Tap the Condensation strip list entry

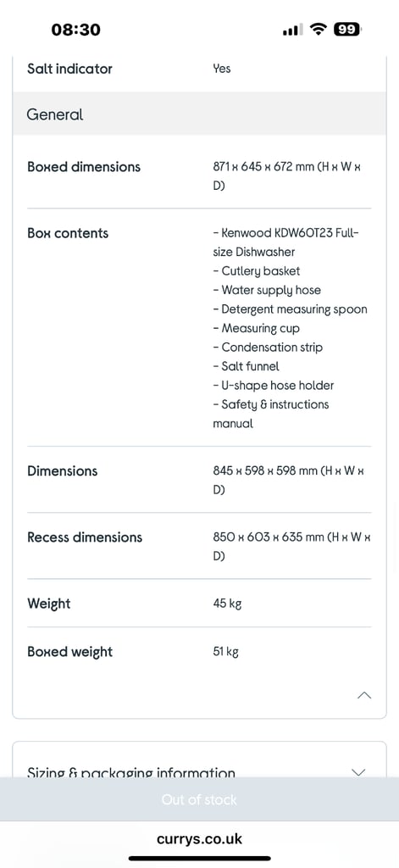point(268,347)
